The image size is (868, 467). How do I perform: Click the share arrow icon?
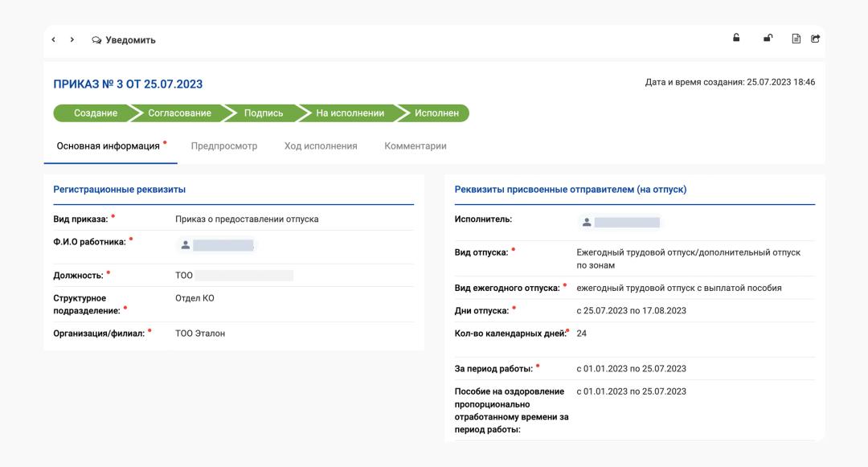815,39
